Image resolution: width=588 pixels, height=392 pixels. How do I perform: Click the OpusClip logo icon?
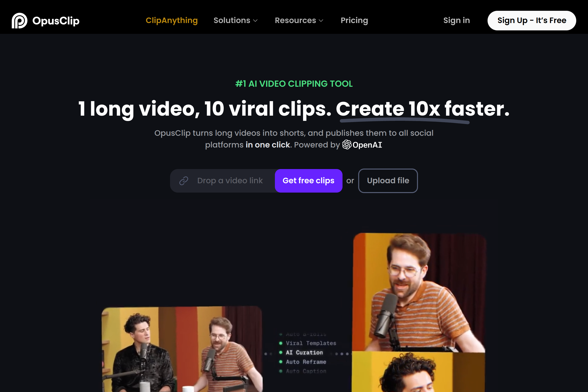pyautogui.click(x=20, y=21)
